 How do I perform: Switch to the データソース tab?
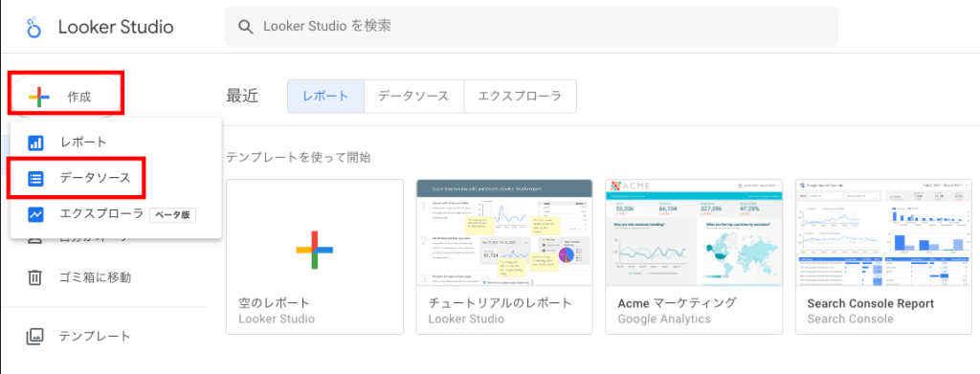point(413,97)
